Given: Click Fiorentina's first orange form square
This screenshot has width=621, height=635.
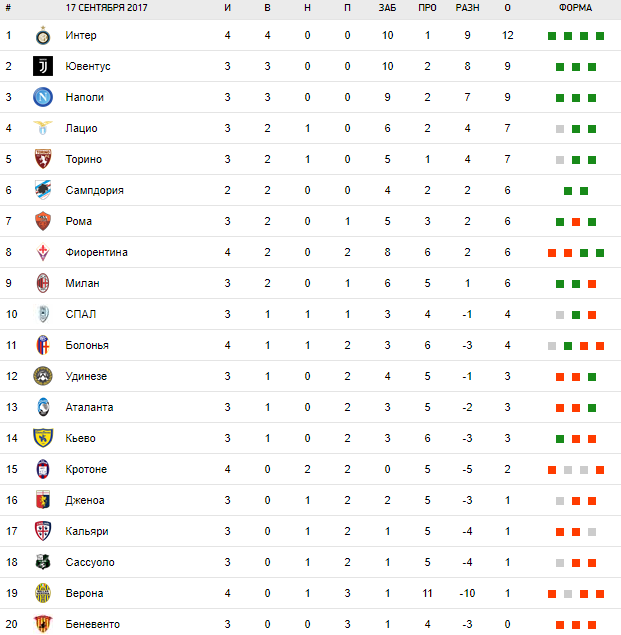Looking at the screenshot, I should tap(552, 253).
